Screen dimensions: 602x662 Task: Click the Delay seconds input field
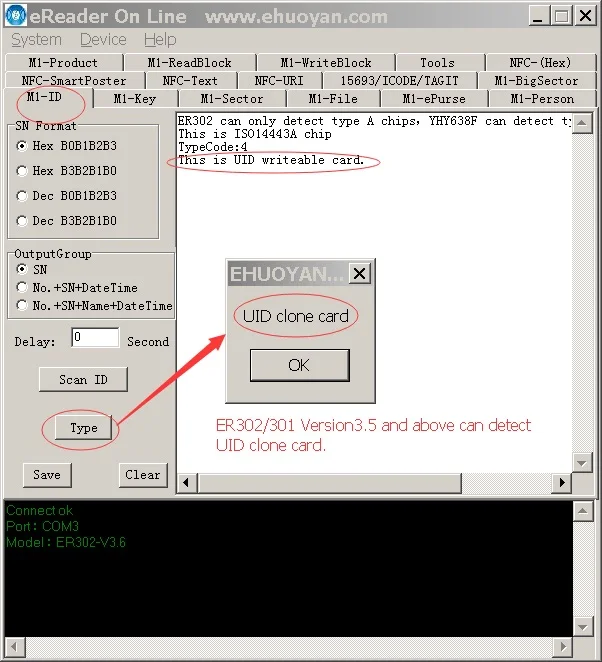[x=95, y=337]
